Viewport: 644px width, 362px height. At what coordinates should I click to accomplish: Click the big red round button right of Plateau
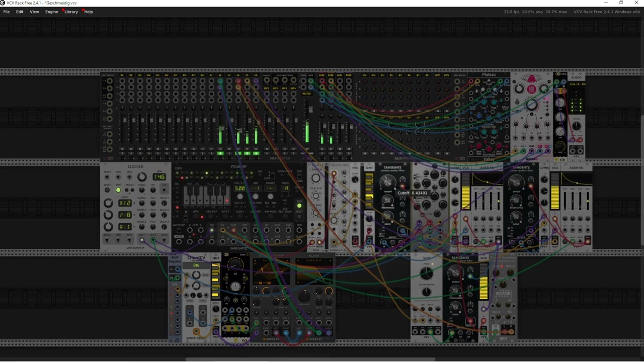click(x=531, y=89)
